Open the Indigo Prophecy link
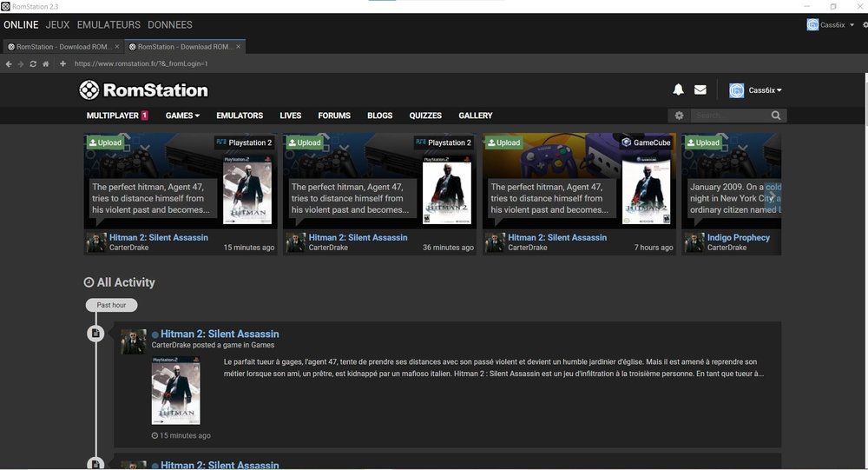868x470 pixels. tap(739, 237)
